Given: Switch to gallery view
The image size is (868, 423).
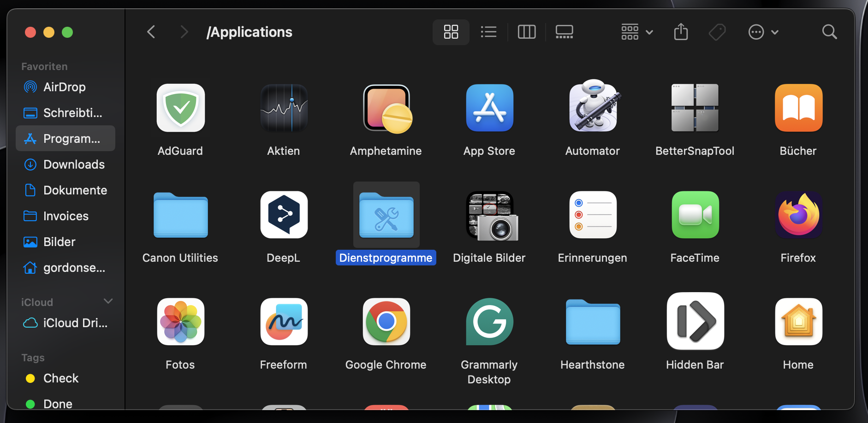Looking at the screenshot, I should [x=564, y=32].
